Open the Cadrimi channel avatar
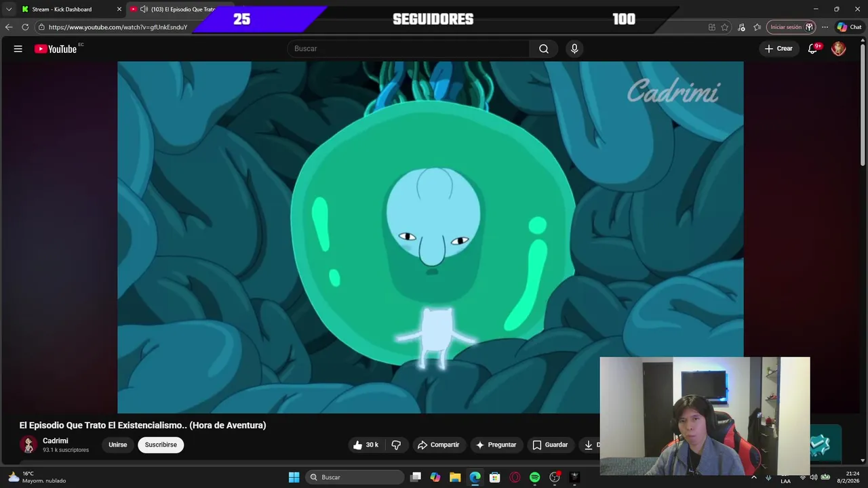The width and height of the screenshot is (868, 488). pyautogui.click(x=28, y=445)
